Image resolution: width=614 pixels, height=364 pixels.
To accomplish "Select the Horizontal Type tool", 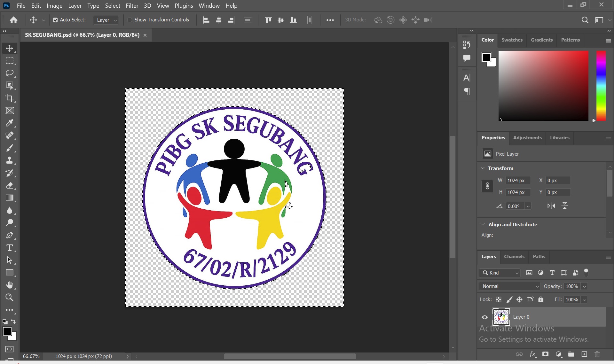I will [10, 248].
